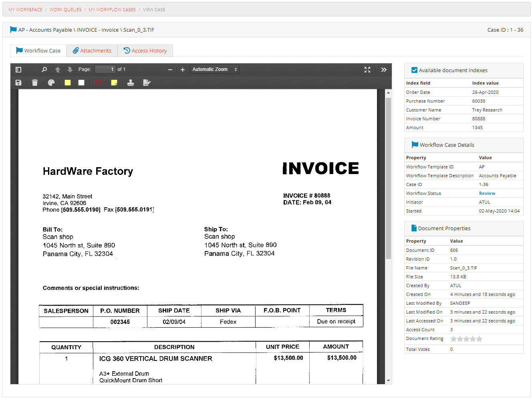Choose the red circle annotation tool

98,83
